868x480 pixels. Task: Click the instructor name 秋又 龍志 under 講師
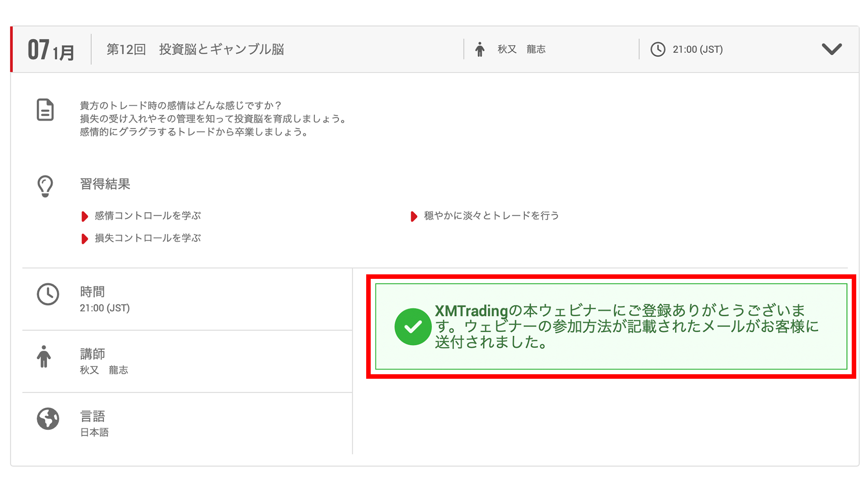click(104, 370)
